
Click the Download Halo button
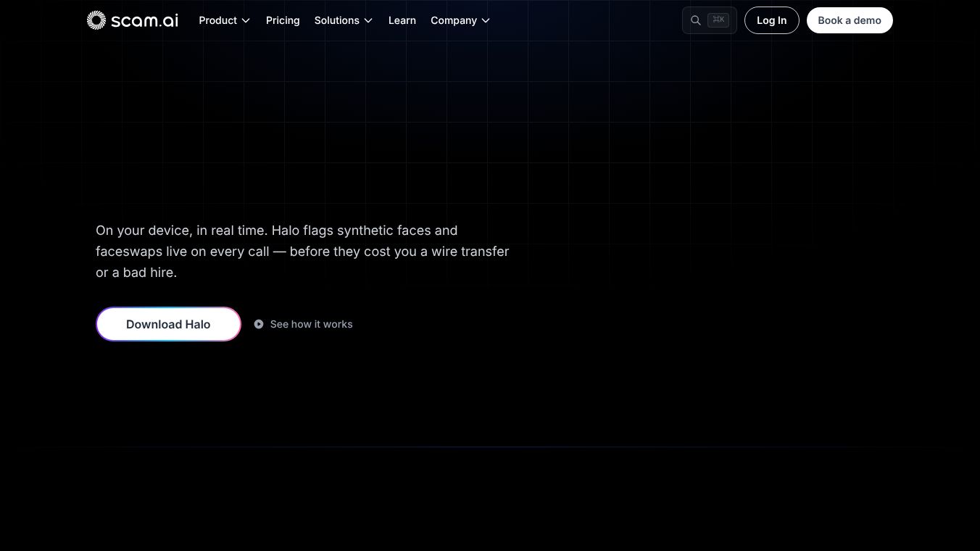168,324
